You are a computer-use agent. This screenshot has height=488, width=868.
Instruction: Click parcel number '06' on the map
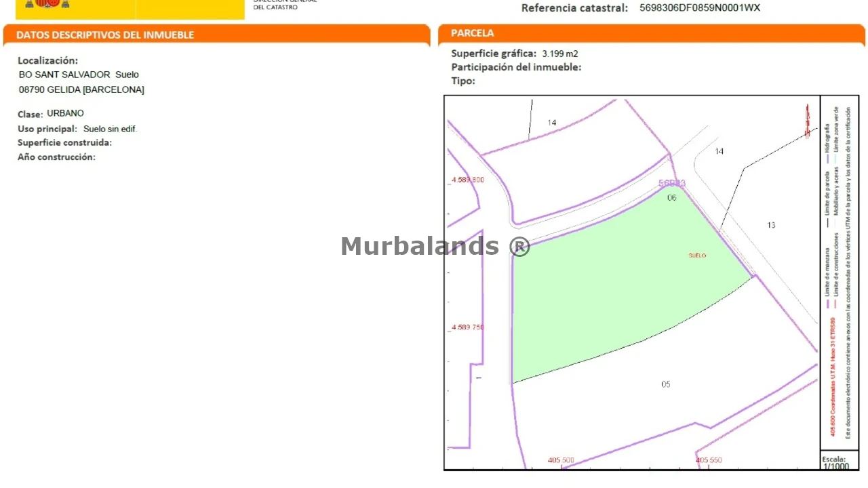pyautogui.click(x=672, y=198)
